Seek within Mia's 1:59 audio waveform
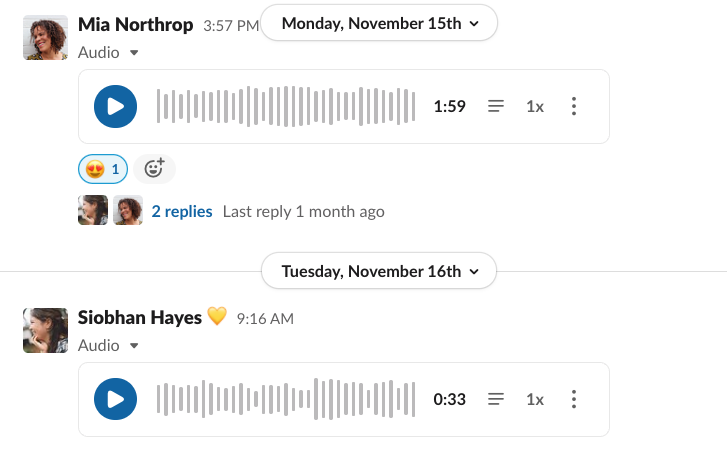The width and height of the screenshot is (727, 460). [x=285, y=106]
